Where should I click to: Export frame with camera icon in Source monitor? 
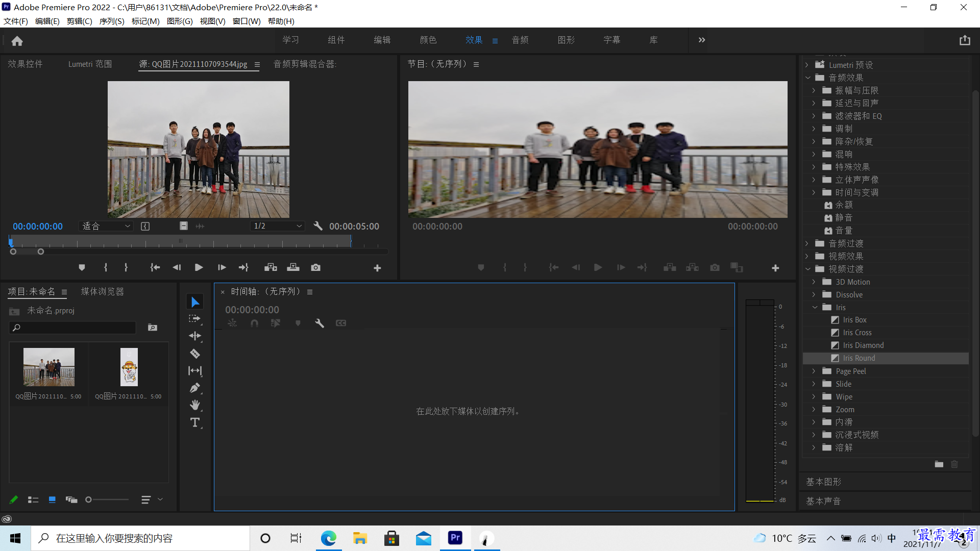click(x=316, y=267)
